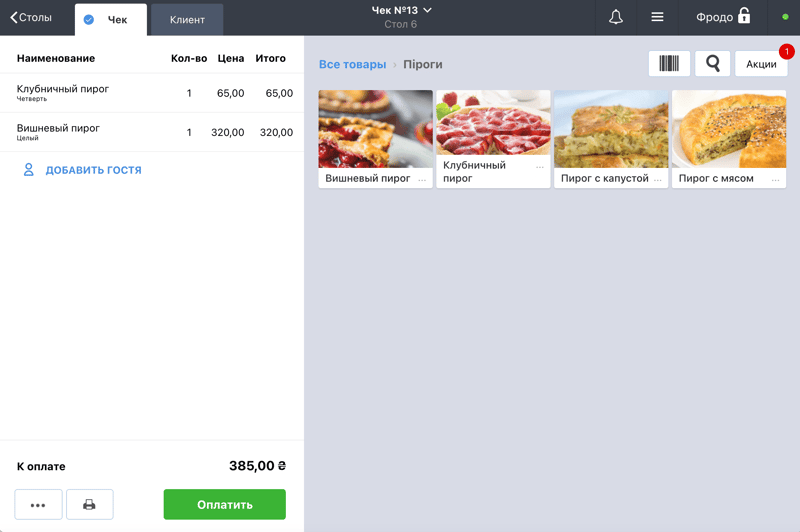This screenshot has height=532, width=800.
Task: Go to Все товары breadcrumb
Action: coord(352,64)
